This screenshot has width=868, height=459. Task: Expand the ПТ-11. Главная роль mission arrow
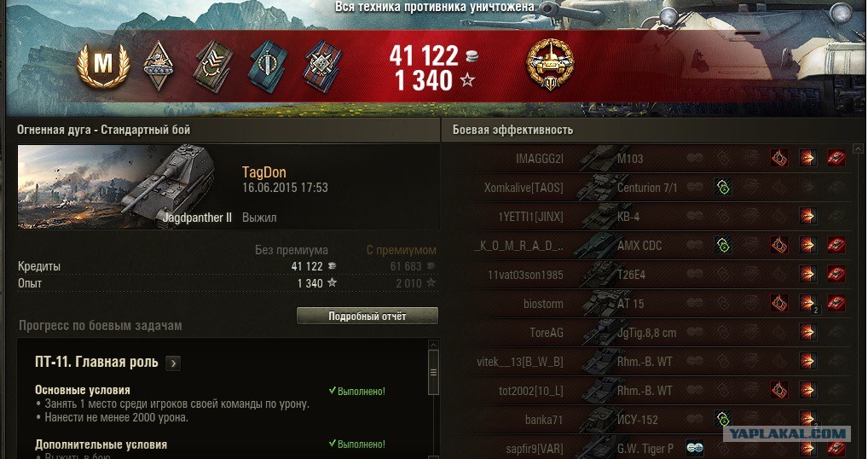(x=173, y=363)
